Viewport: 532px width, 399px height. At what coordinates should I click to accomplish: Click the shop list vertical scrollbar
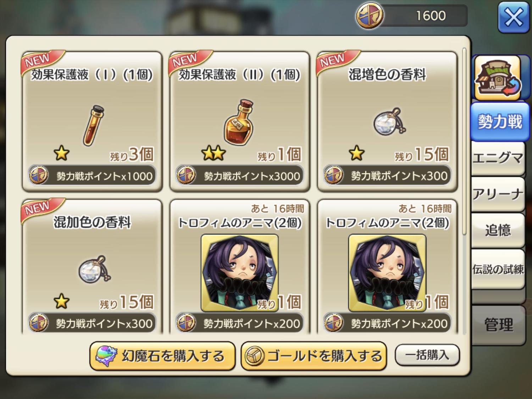[464, 142]
